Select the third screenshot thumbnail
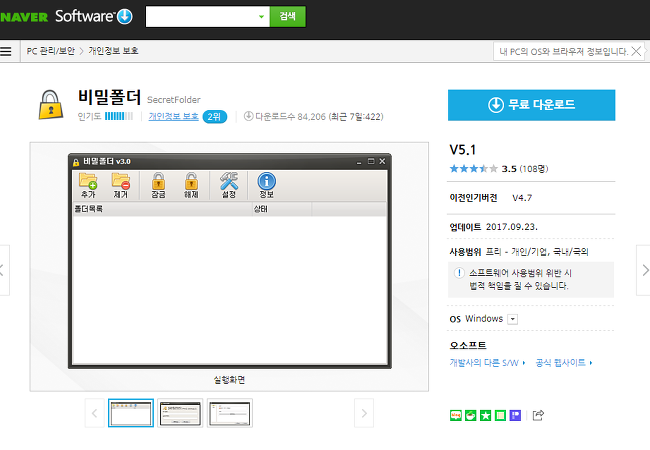This screenshot has height=450, width=650. coord(230,413)
